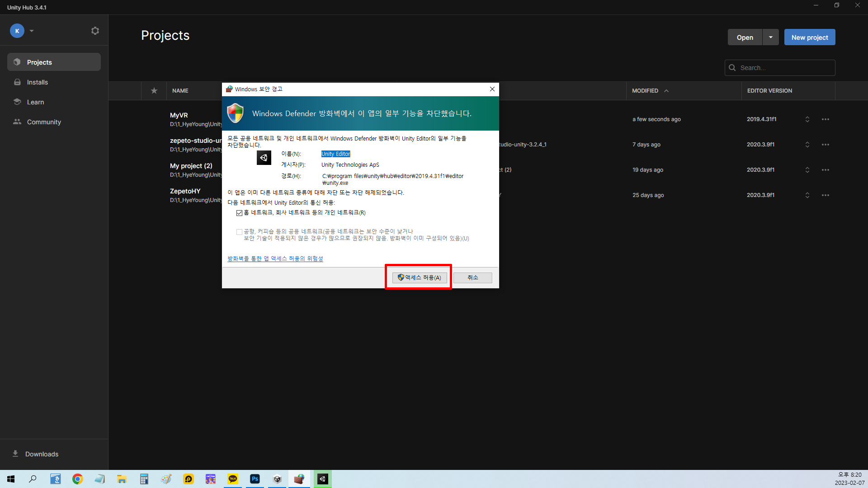Open KakaoTalk from the taskbar
The height and width of the screenshot is (488, 868).
233,479
